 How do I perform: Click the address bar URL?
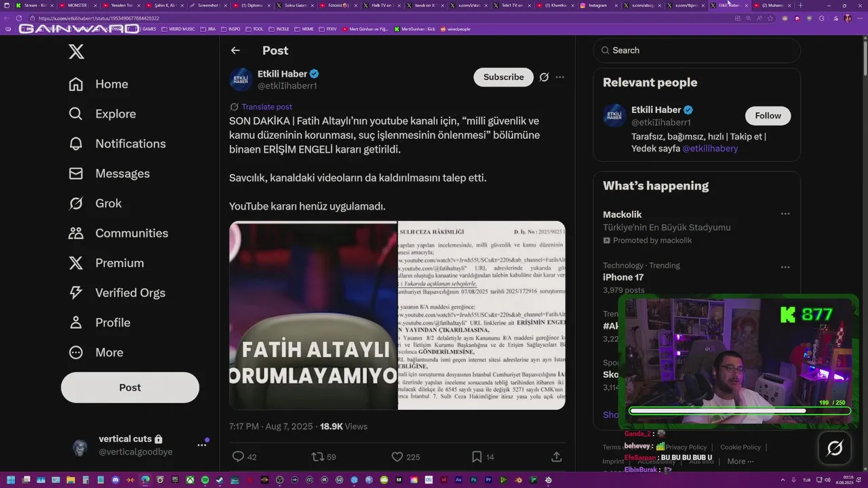[98, 18]
